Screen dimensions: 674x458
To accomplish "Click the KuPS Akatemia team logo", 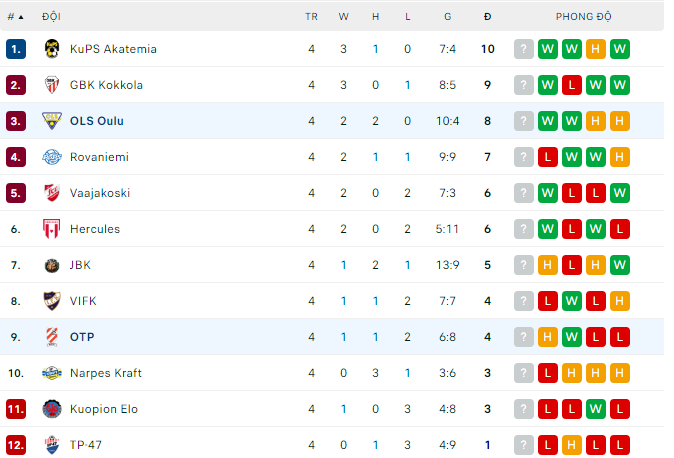I will point(52,49).
